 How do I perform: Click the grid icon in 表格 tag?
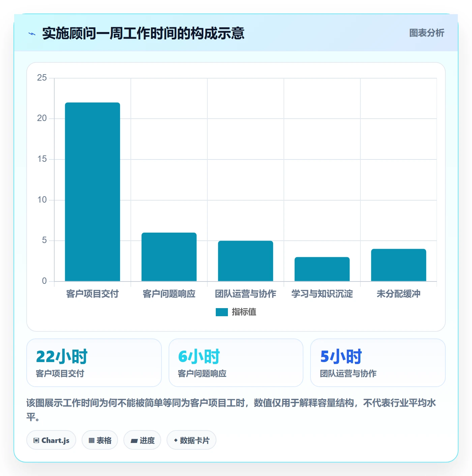pyautogui.click(x=91, y=441)
